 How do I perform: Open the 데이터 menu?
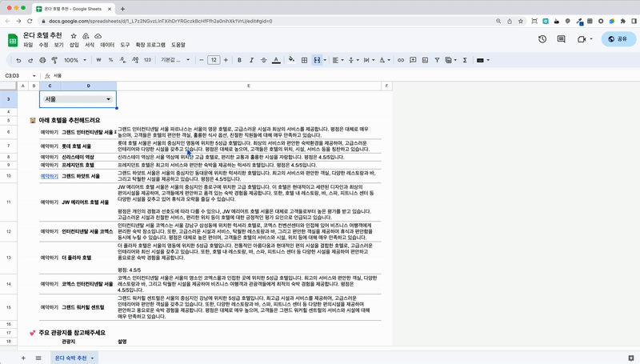[107, 45]
